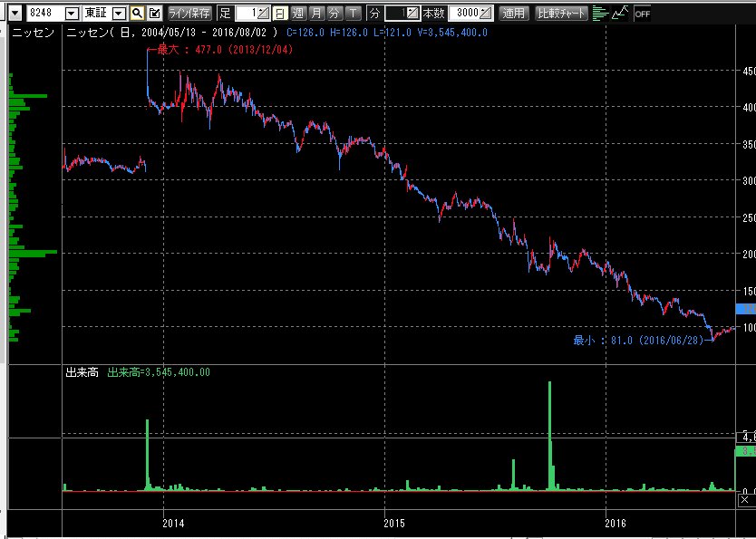Image resolution: width=756 pixels, height=539 pixels.
Task: Click the 足 value field showing 1
Action: point(246,14)
